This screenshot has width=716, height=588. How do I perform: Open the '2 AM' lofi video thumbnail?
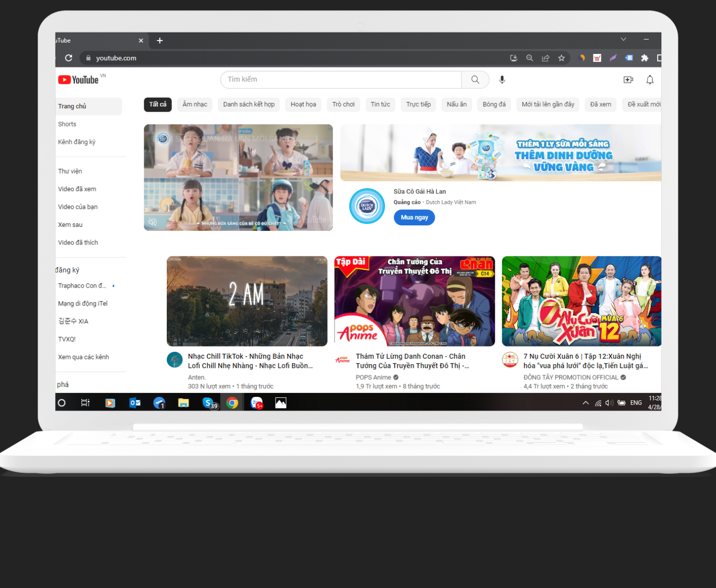tap(247, 301)
